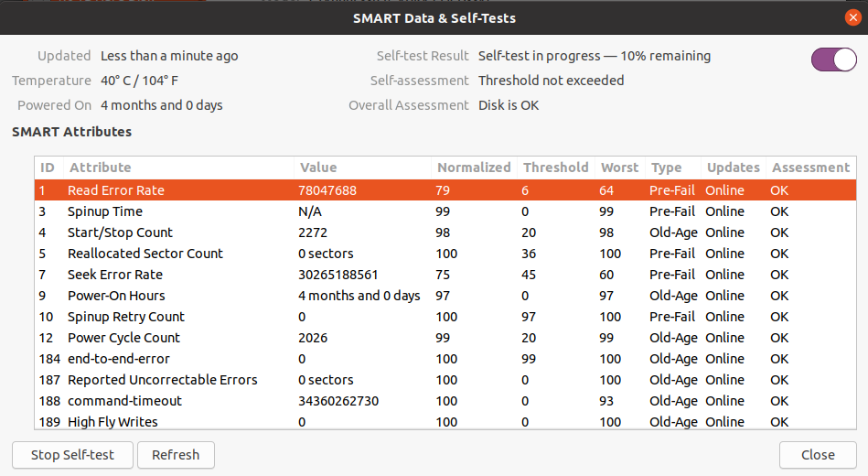868x476 pixels.
Task: Refresh the SMART data
Action: coord(176,455)
